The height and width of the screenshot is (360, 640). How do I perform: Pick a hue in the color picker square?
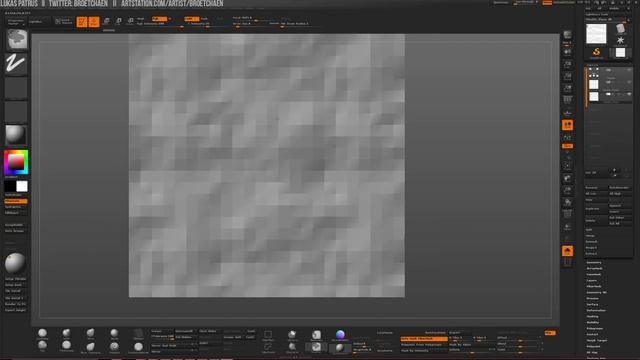(16, 162)
